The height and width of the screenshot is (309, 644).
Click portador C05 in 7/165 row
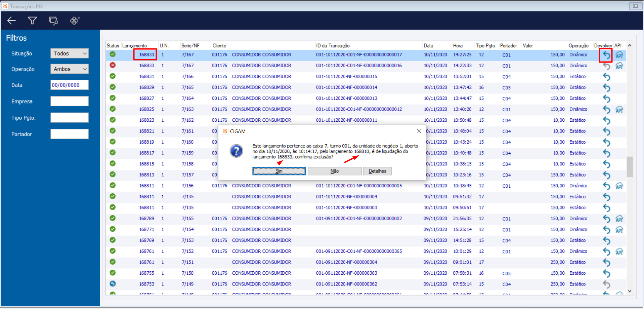tap(507, 88)
